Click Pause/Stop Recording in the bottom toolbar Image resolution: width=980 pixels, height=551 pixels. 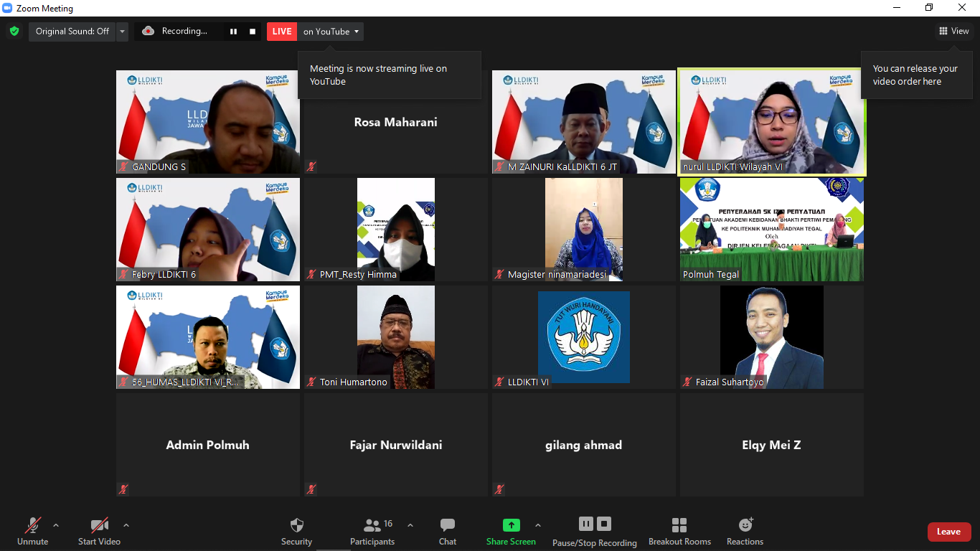[x=594, y=531]
